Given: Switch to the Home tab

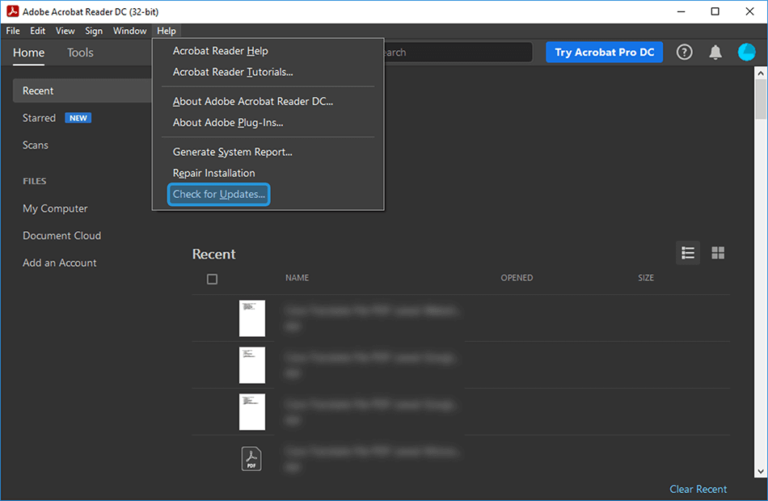Looking at the screenshot, I should [x=28, y=53].
